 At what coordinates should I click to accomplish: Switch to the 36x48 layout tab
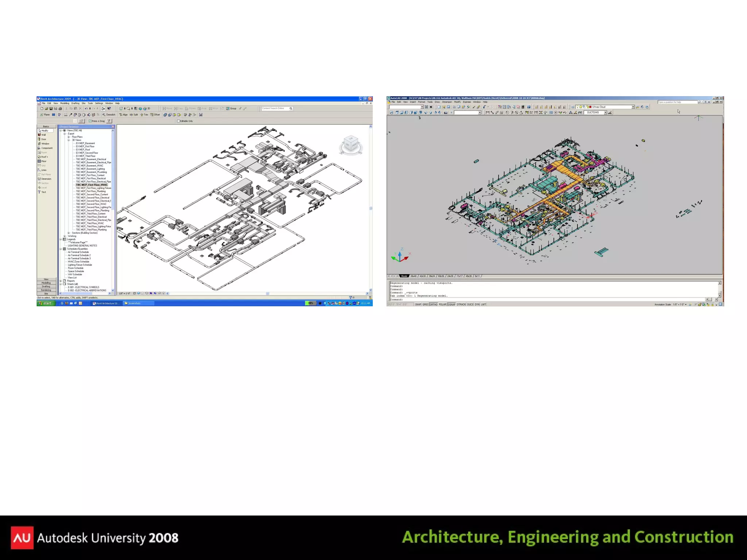click(x=413, y=276)
